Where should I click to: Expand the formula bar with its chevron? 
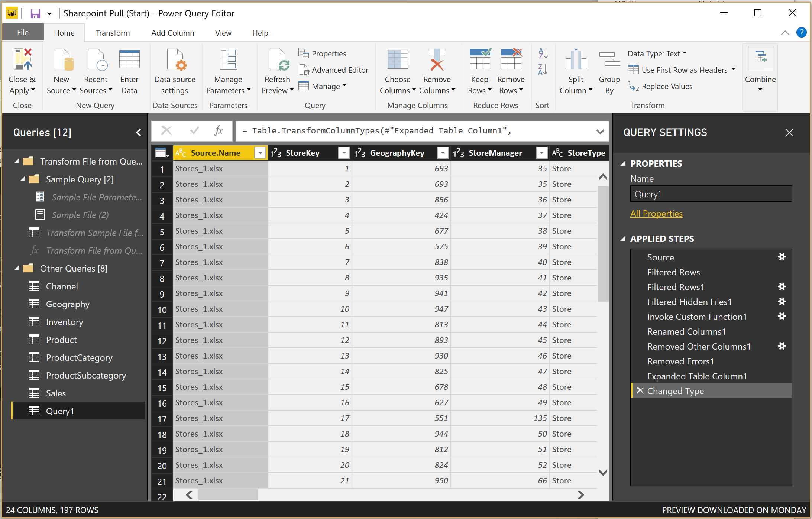(x=600, y=131)
